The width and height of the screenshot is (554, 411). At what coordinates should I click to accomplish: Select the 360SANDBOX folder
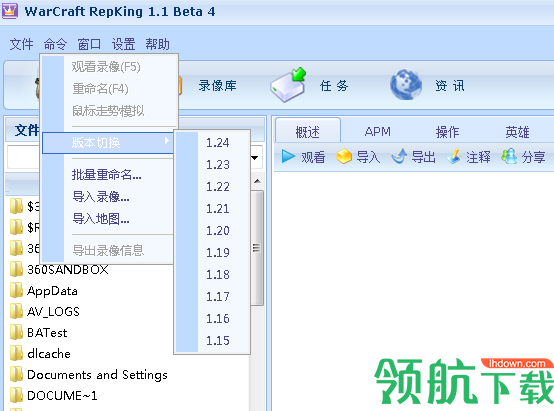(68, 270)
